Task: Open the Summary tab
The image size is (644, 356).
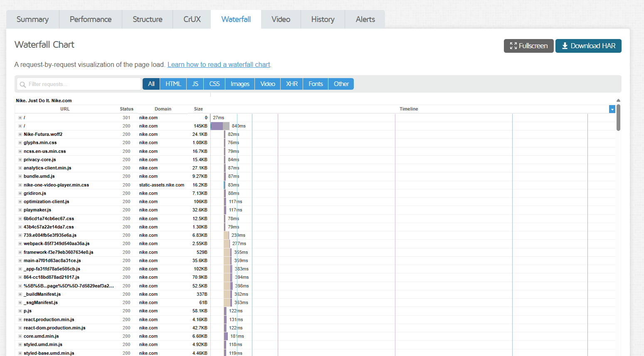Action: [x=32, y=20]
